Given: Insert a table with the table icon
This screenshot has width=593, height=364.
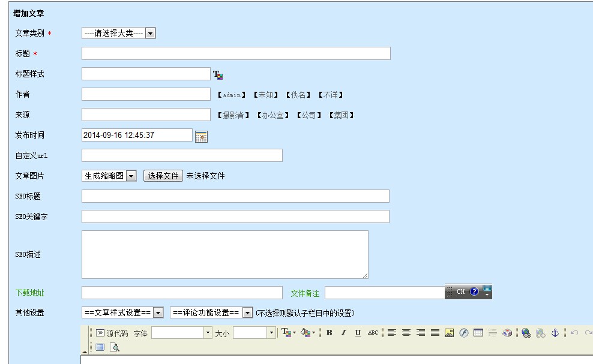Looking at the screenshot, I should (x=478, y=333).
